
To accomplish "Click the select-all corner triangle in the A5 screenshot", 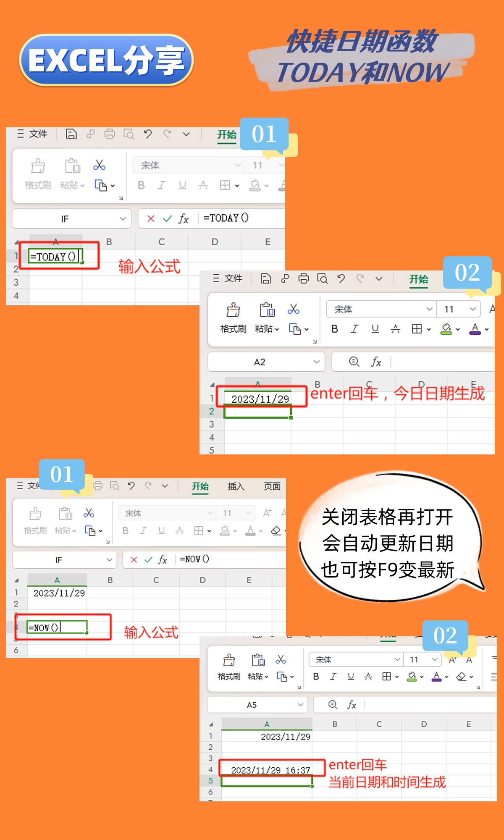I will pos(211,724).
